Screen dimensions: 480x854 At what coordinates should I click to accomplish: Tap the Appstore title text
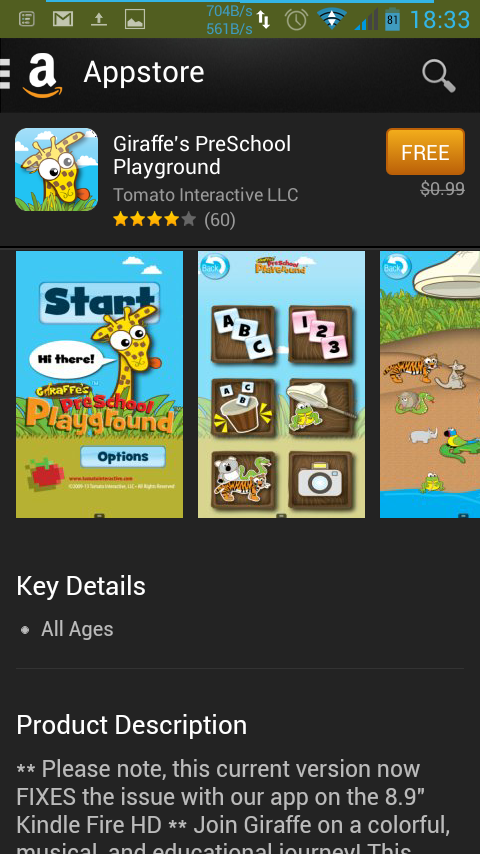point(144,72)
